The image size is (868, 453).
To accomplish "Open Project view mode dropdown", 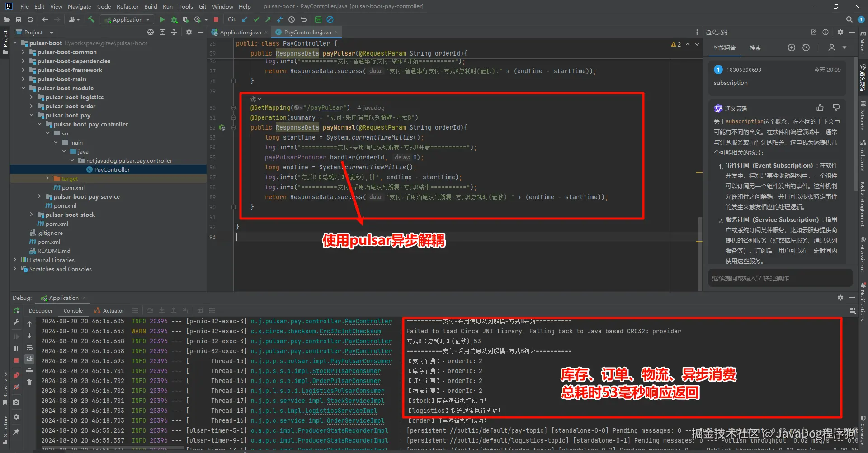I will click(x=51, y=33).
